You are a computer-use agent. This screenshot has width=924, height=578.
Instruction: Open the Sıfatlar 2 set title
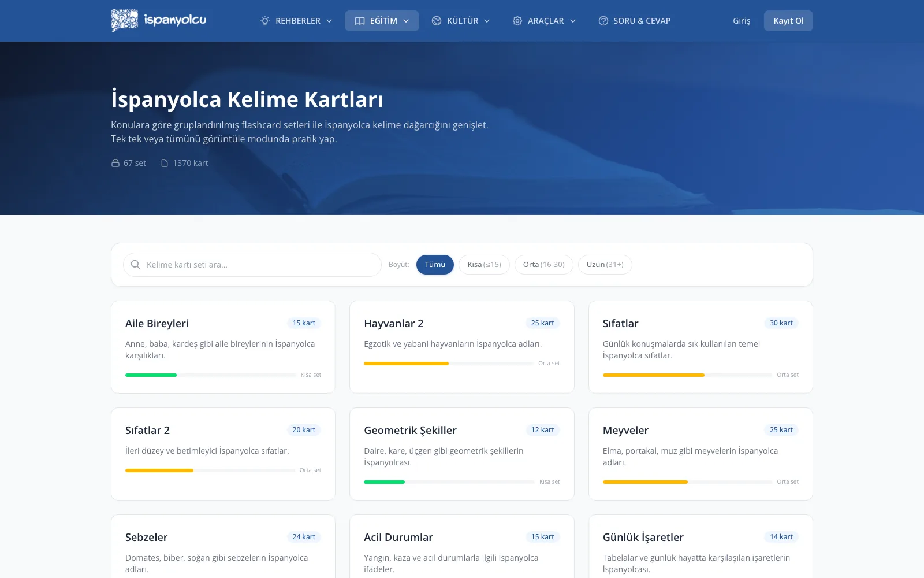click(147, 431)
